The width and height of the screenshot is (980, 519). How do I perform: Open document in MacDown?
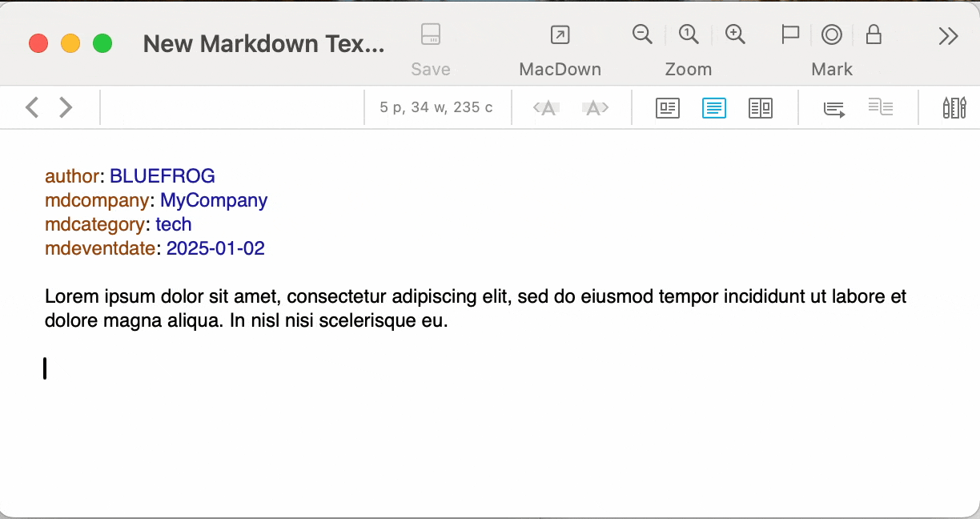tap(560, 34)
